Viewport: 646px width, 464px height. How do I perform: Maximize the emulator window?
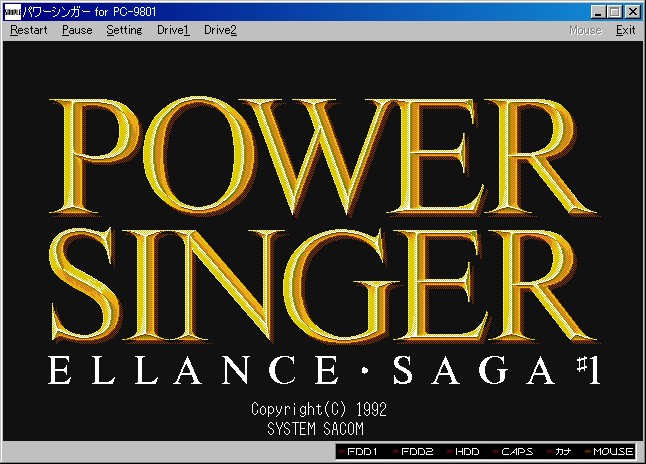tap(614, 12)
